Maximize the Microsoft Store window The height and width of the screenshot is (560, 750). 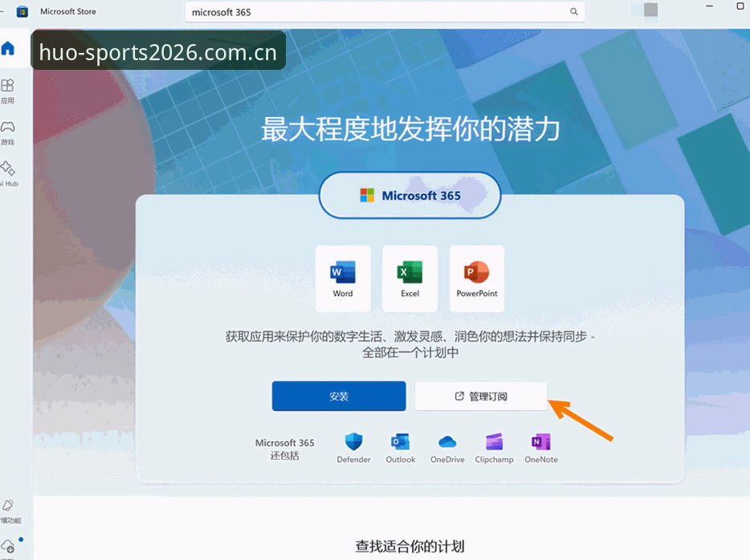click(740, 6)
